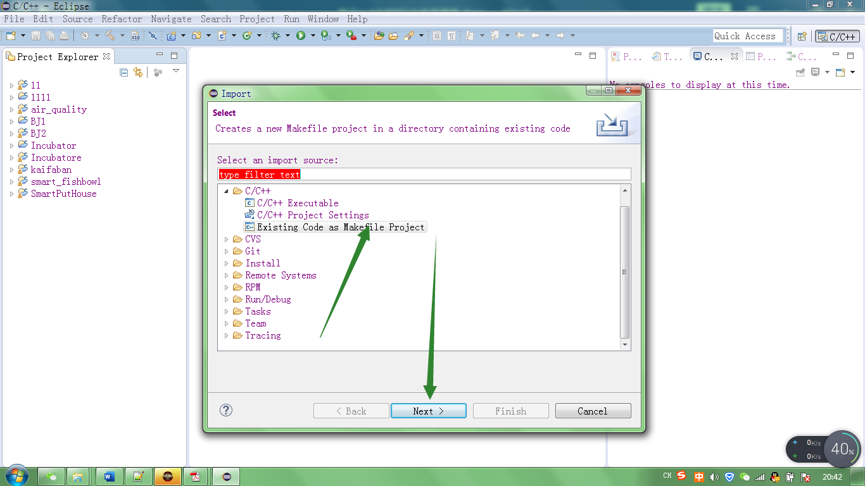Expand the Run/Debug import folder
865x486 pixels.
[226, 300]
